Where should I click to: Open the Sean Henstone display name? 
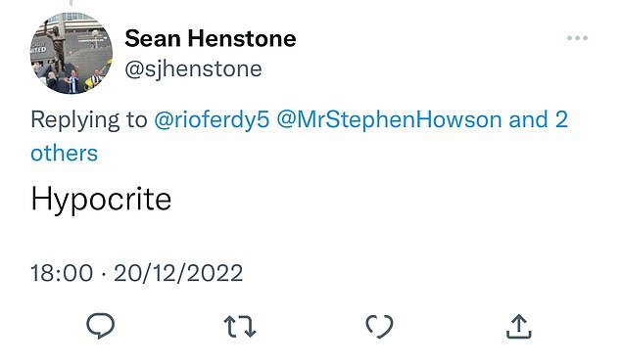point(211,39)
